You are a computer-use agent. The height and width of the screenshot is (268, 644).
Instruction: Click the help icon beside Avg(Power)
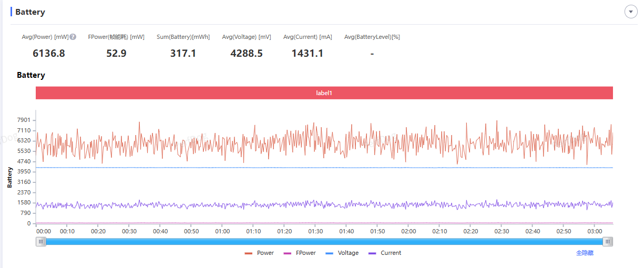coord(73,37)
